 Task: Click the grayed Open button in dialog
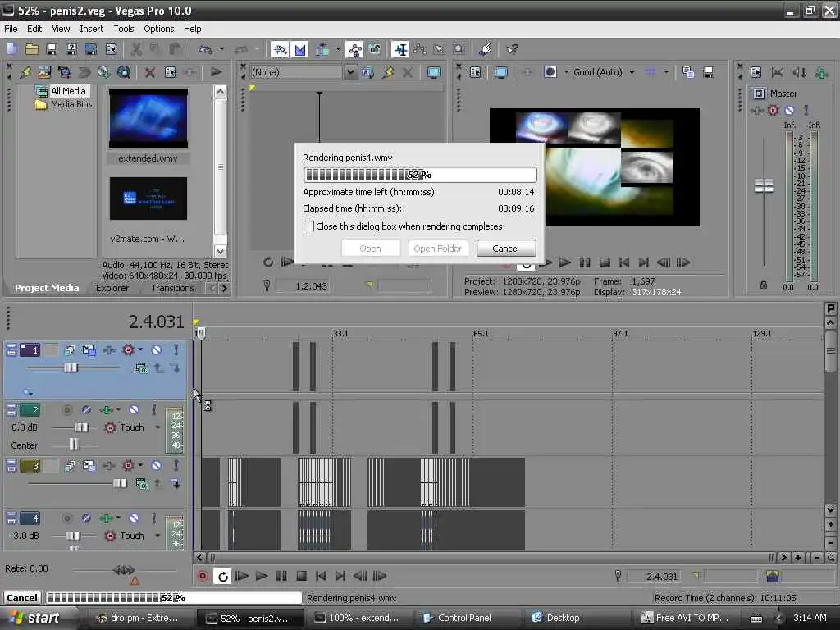click(x=370, y=249)
